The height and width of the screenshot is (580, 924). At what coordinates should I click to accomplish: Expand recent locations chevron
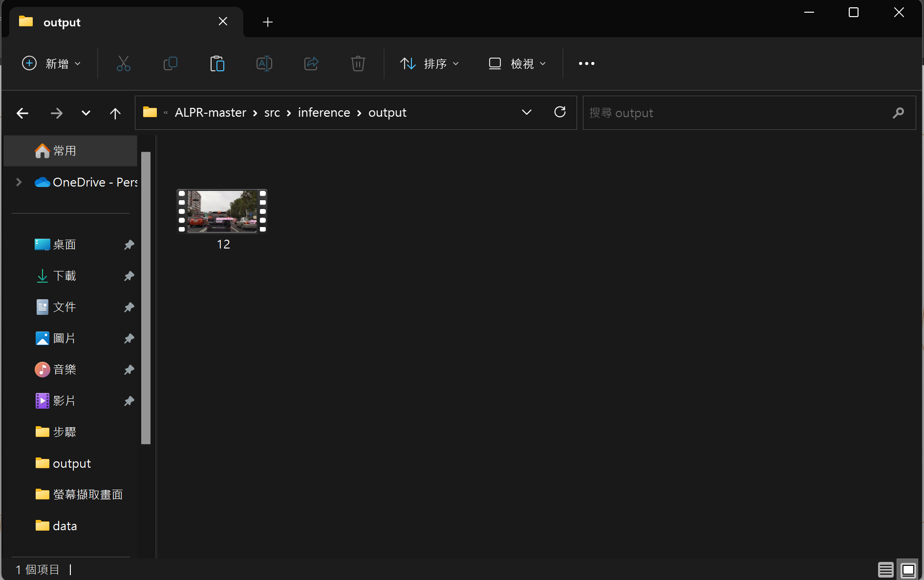(x=86, y=113)
